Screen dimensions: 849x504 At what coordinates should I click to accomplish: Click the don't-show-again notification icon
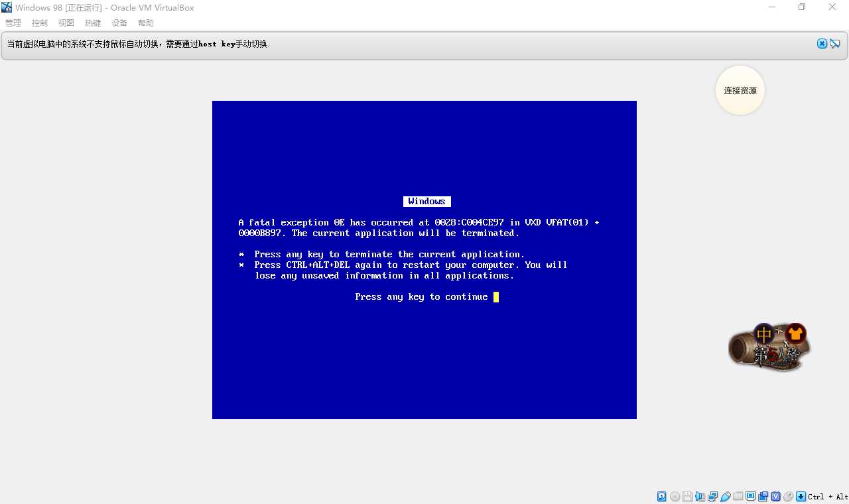tap(835, 44)
